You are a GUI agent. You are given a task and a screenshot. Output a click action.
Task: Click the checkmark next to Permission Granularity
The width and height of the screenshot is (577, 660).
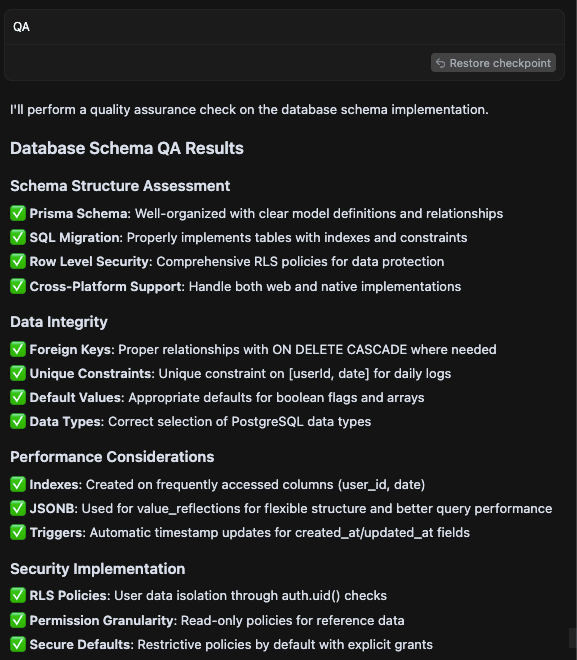[18, 620]
